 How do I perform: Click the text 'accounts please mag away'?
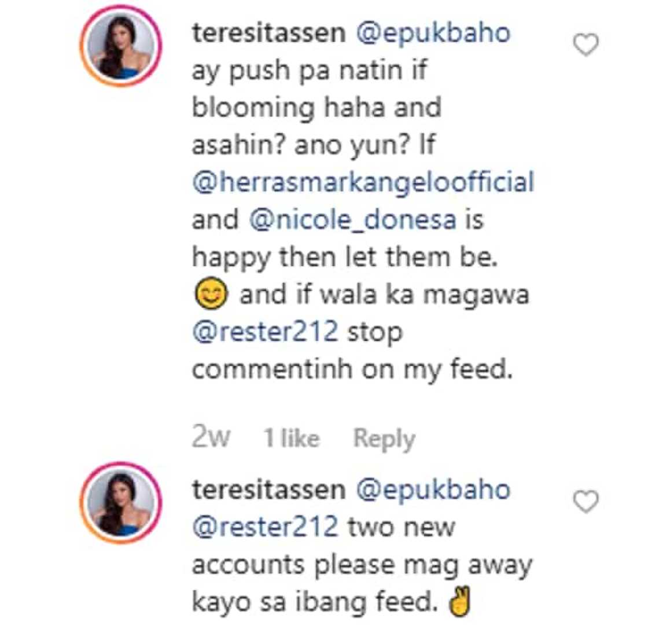pos(362,565)
